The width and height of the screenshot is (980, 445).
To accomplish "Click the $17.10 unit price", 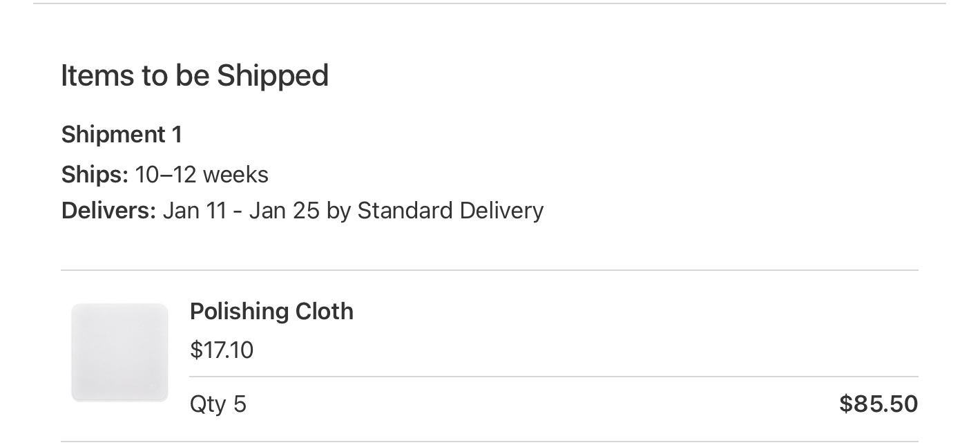I will [x=222, y=350].
